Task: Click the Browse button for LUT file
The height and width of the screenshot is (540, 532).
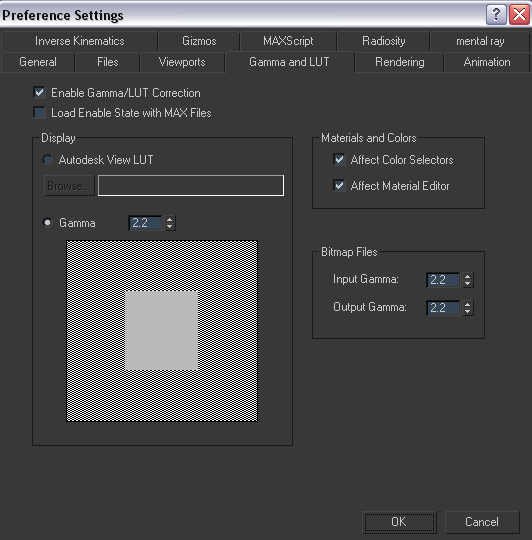Action: click(x=69, y=186)
